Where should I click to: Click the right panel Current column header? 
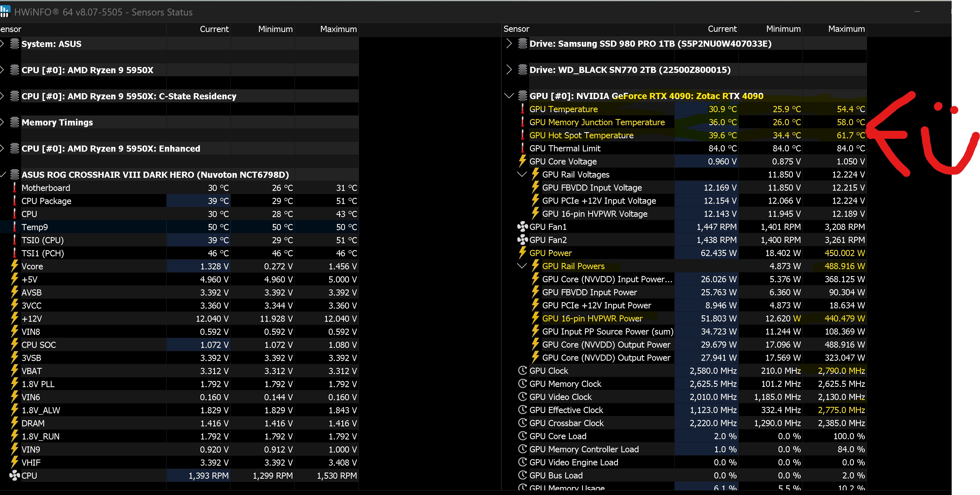[706, 29]
